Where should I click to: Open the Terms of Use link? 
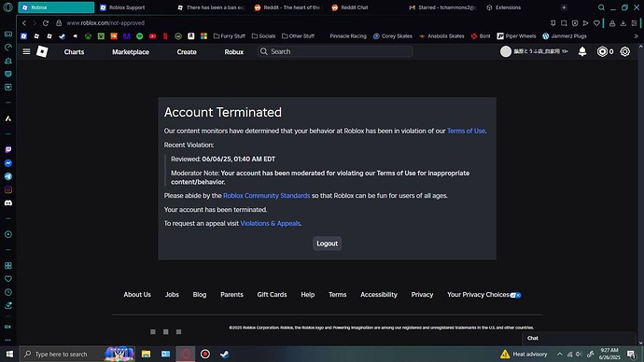pyautogui.click(x=466, y=131)
